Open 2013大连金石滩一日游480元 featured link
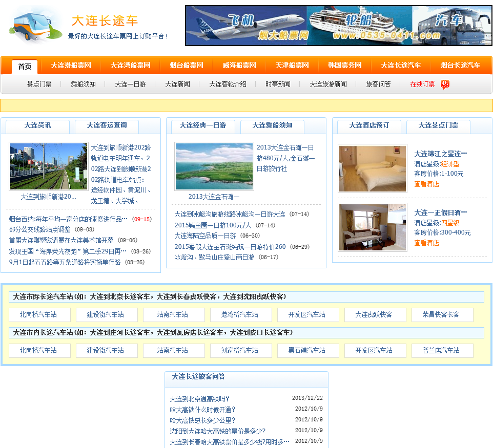493x448 pixels. coord(285,158)
